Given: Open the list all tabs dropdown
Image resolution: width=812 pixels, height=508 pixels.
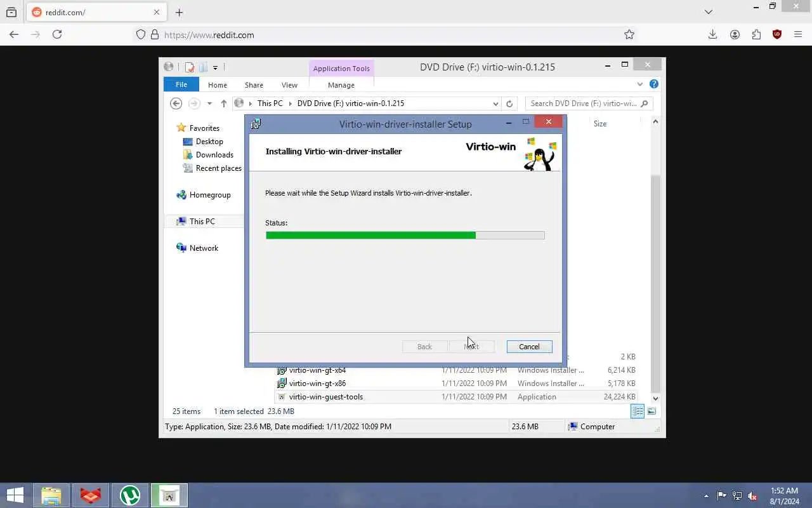Looking at the screenshot, I should (709, 11).
